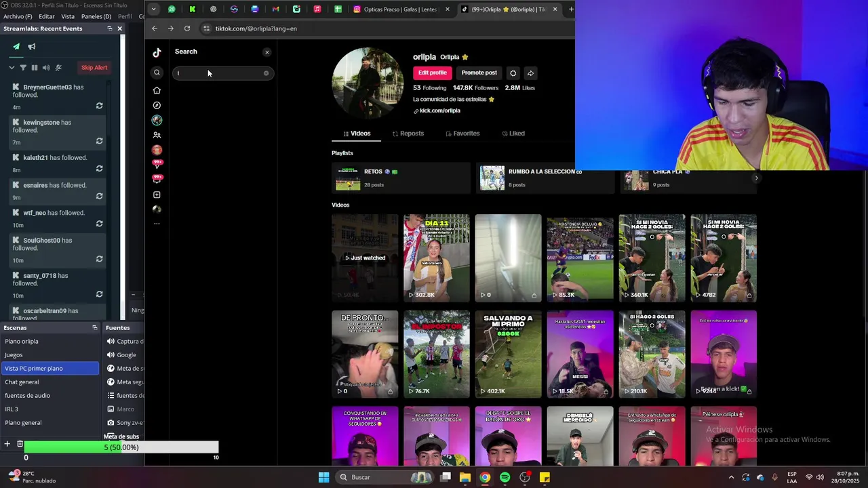Open the TikTok search magnifier icon

coord(157,73)
